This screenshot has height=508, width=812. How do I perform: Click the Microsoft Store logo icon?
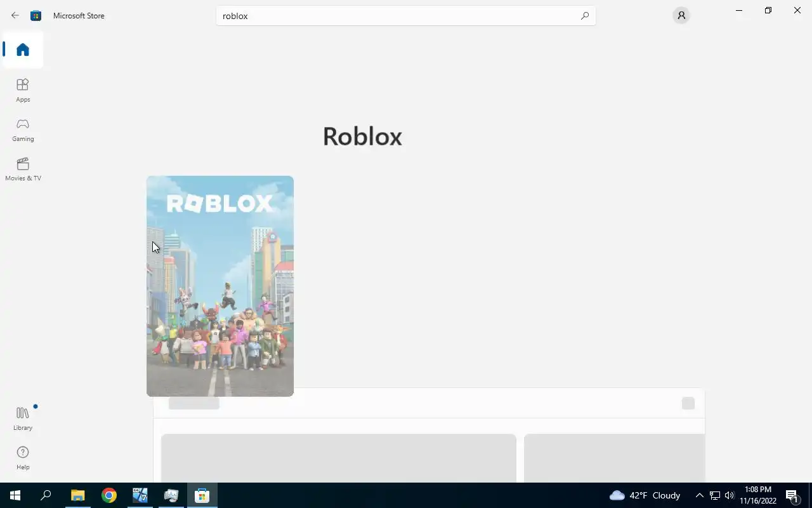coord(36,15)
